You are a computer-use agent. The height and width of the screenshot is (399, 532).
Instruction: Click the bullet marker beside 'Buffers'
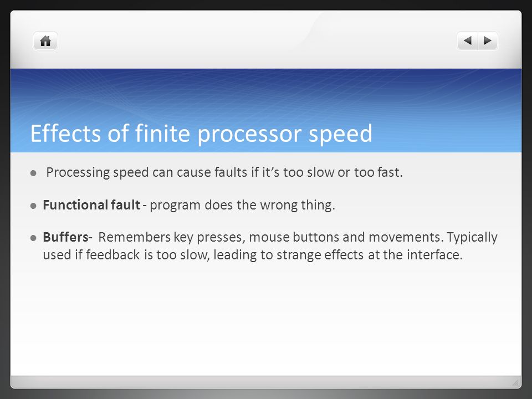pos(33,238)
